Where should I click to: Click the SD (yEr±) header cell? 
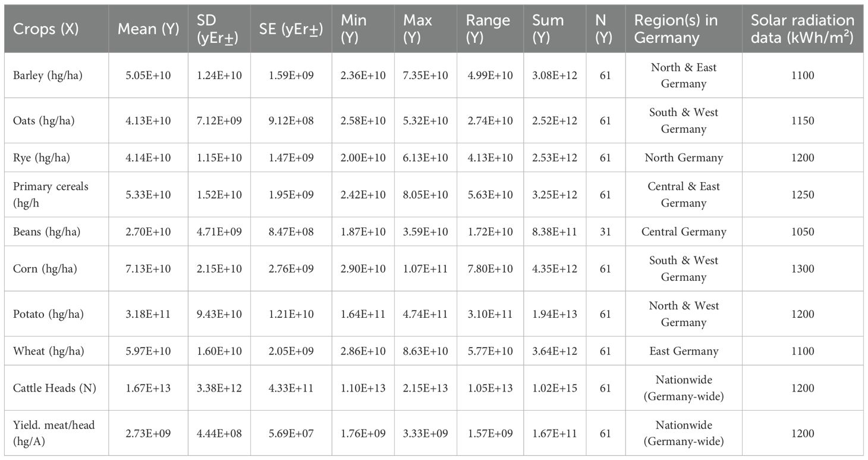(218, 29)
